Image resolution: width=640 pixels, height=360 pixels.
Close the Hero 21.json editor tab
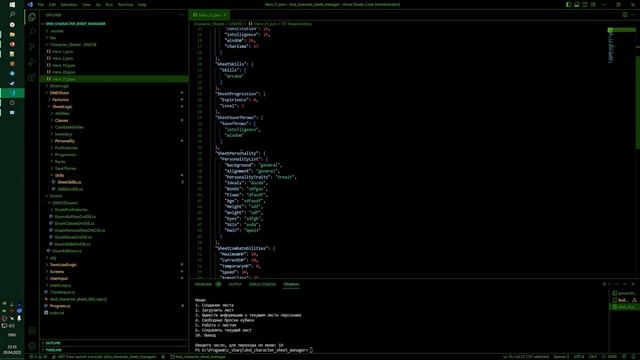coord(224,15)
